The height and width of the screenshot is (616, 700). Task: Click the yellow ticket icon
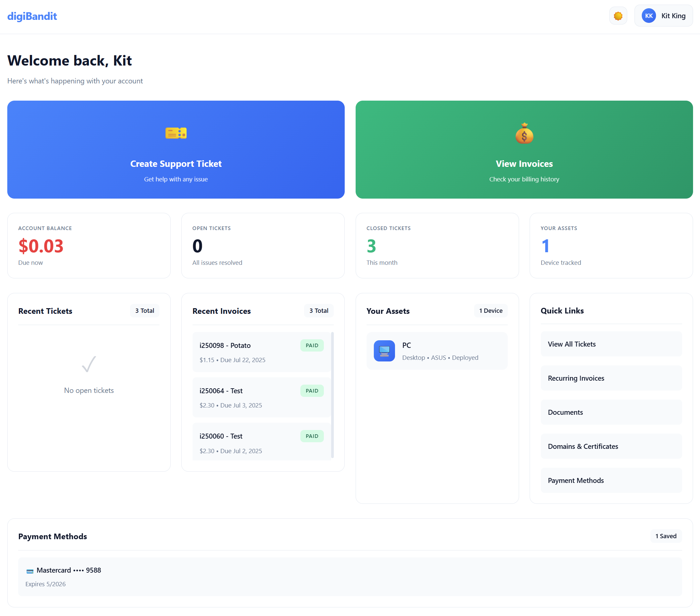tap(176, 133)
